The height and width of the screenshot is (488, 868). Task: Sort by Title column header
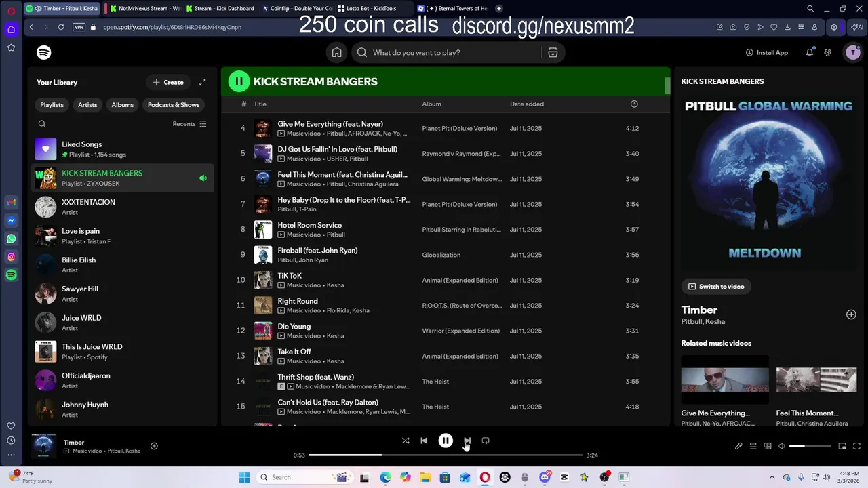[260, 104]
